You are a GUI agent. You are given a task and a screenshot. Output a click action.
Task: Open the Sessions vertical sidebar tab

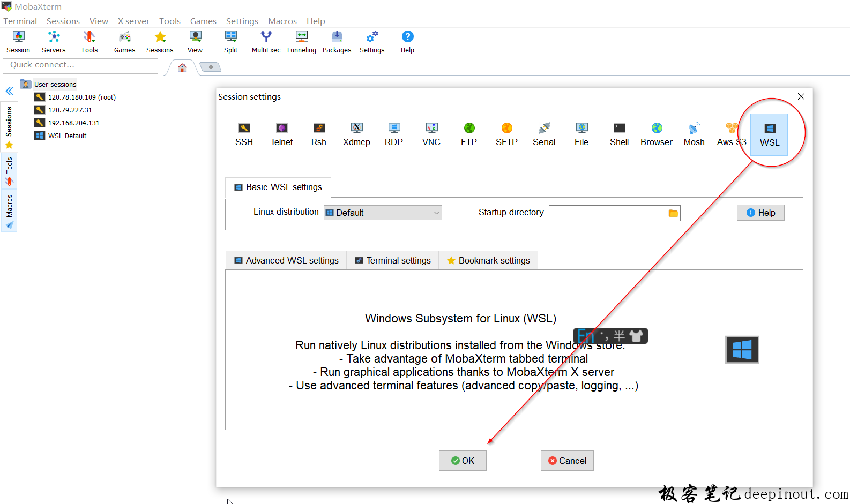click(9, 127)
